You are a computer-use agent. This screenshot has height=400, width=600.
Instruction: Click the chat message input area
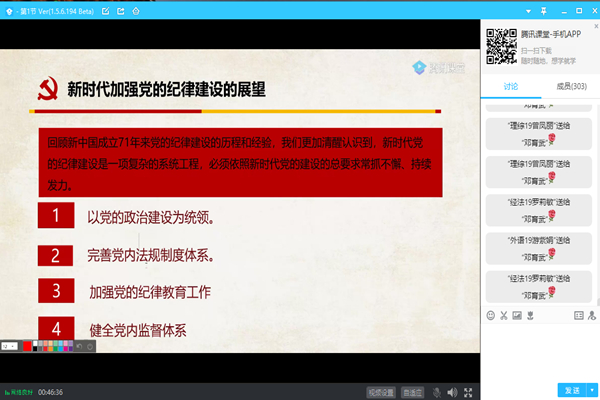pyautogui.click(x=540, y=350)
